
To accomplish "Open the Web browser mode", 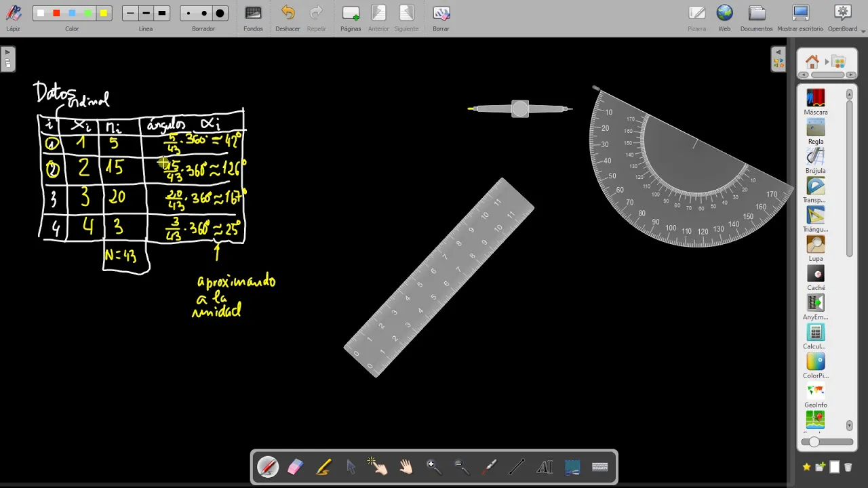I will tap(724, 18).
